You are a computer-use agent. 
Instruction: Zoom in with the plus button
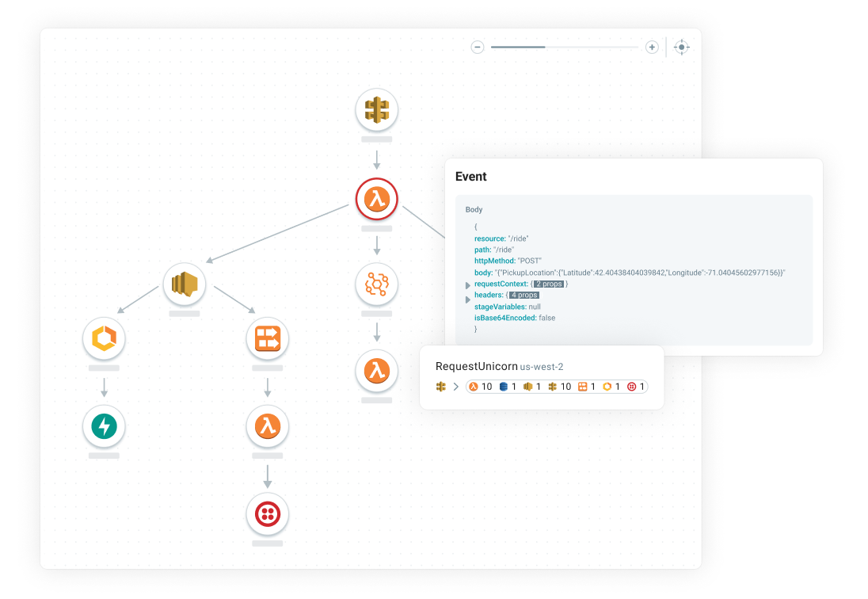(652, 47)
